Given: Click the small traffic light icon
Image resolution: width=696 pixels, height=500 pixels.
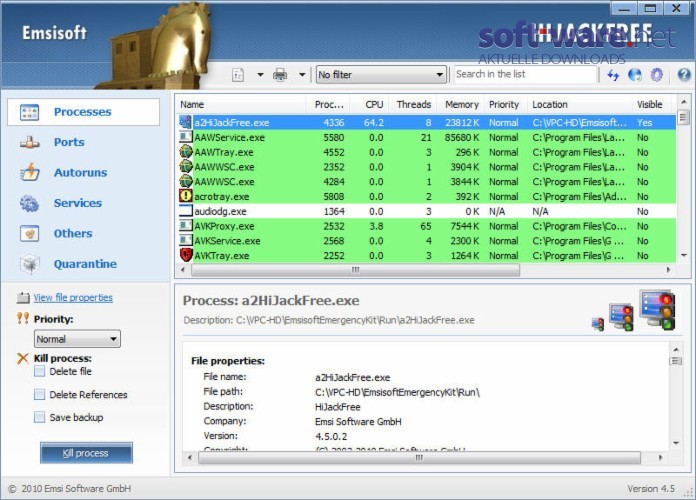Looking at the screenshot, I should [598, 324].
